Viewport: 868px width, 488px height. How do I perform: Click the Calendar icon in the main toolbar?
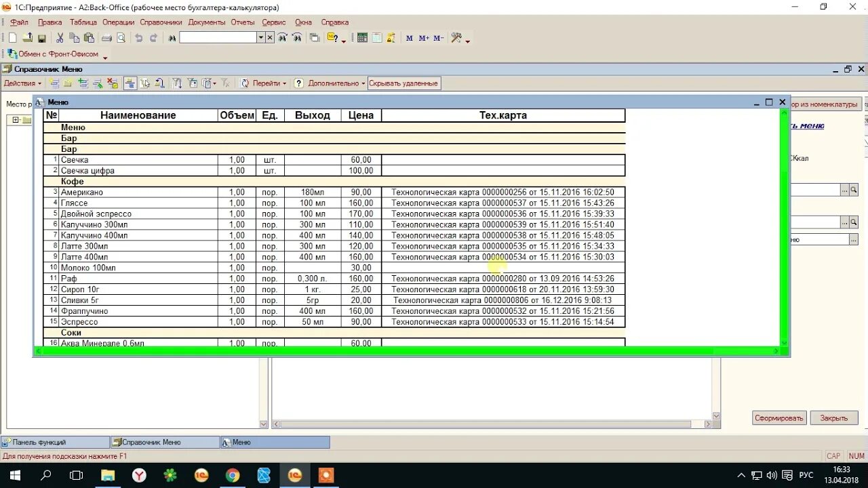point(377,38)
